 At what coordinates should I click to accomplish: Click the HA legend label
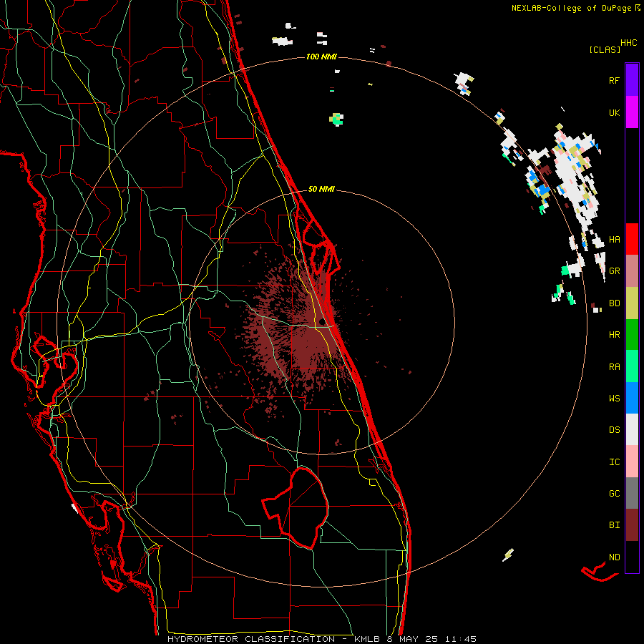coord(614,239)
